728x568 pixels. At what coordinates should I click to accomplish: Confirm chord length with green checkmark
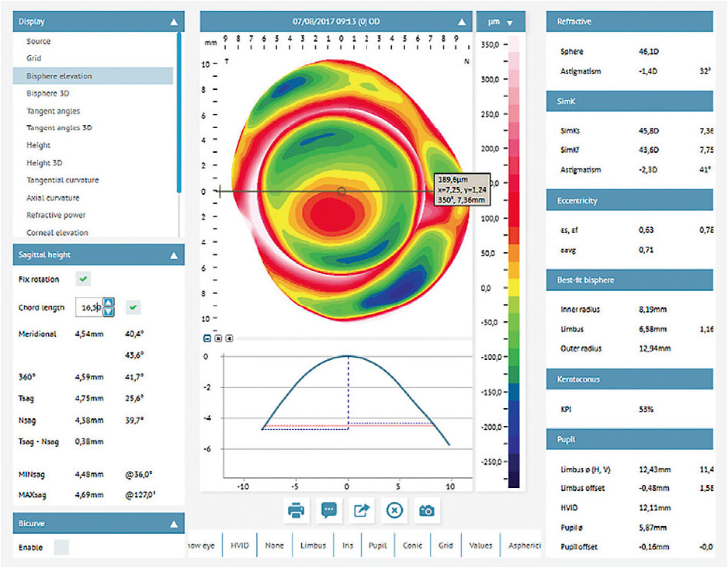(x=132, y=307)
